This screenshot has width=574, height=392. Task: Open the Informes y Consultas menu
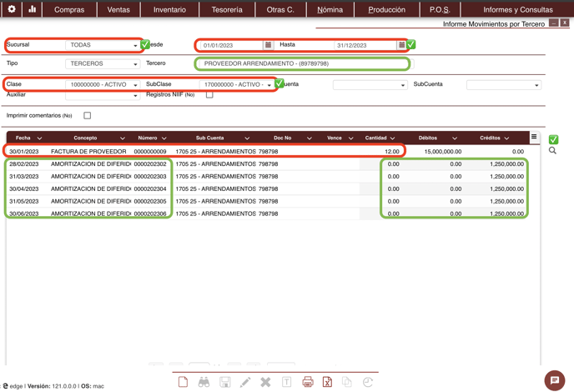(x=517, y=10)
